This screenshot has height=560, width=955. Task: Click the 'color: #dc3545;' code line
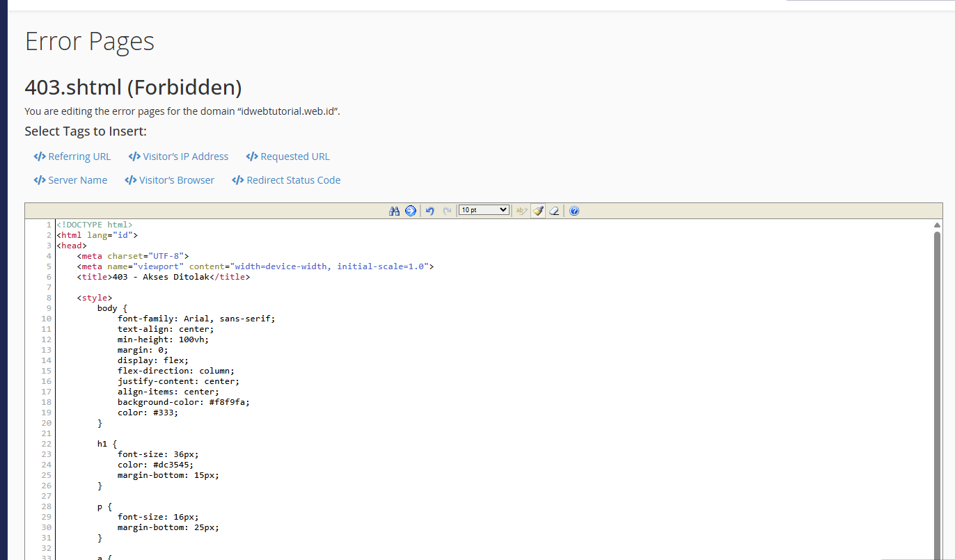[156, 465]
